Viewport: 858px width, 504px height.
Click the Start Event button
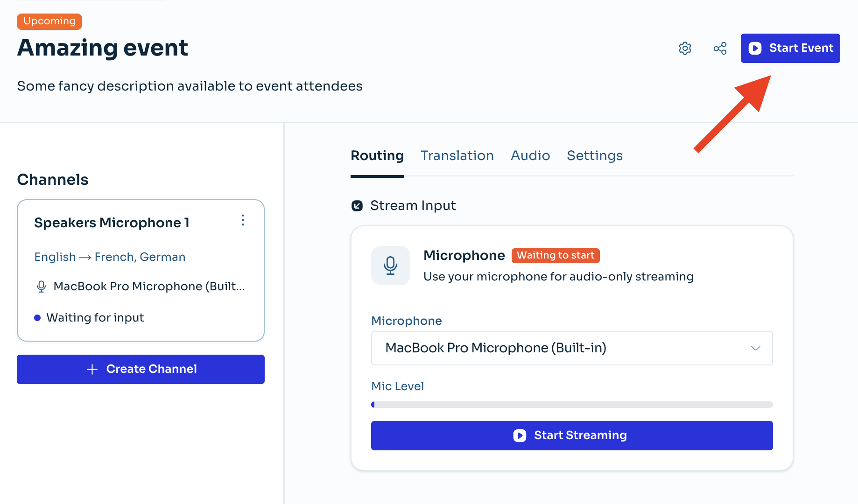pos(790,48)
